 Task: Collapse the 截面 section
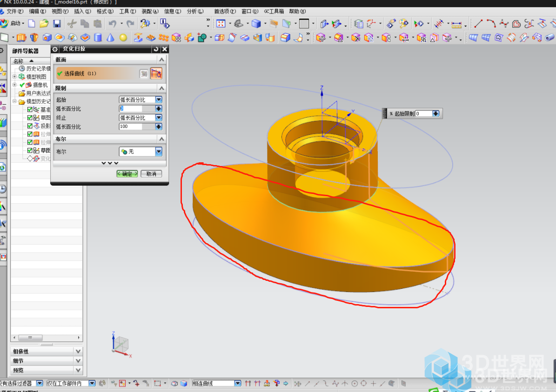click(x=162, y=60)
